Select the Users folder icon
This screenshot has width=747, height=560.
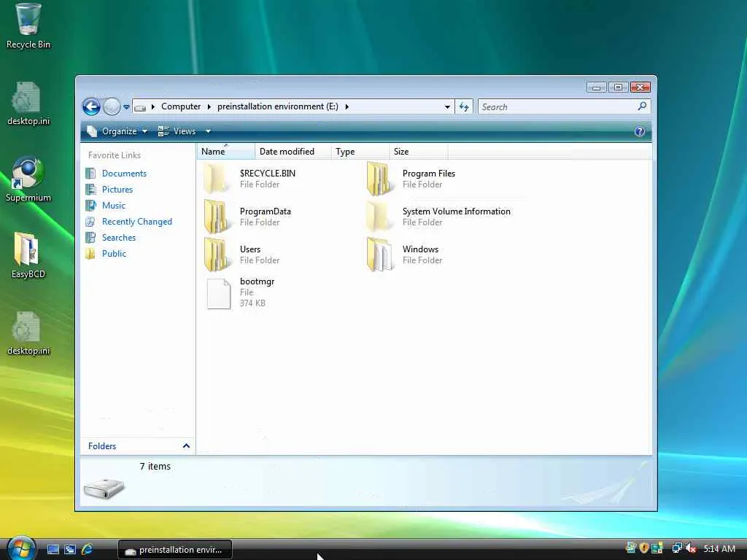(x=217, y=254)
